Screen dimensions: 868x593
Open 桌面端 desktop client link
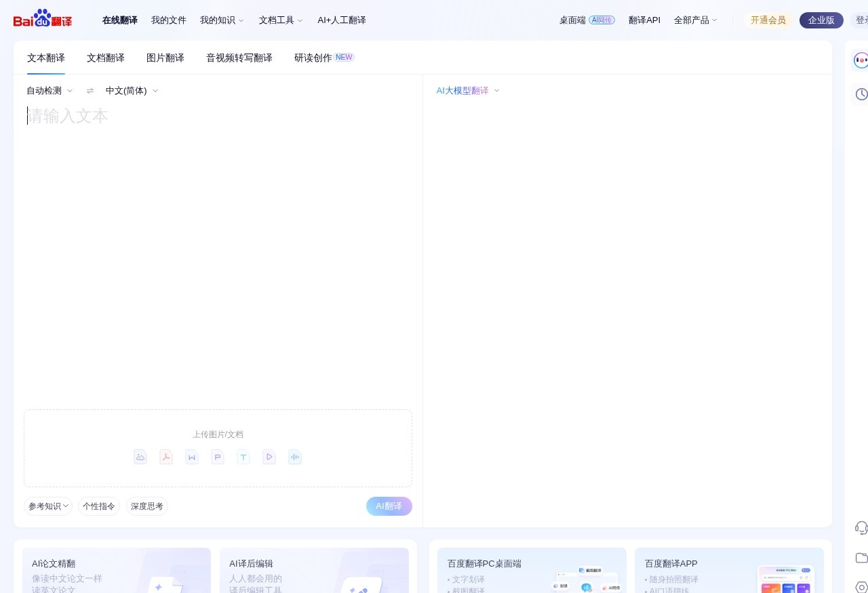[587, 20]
